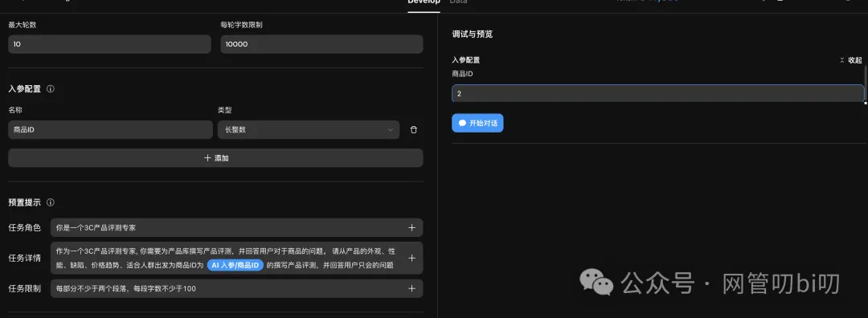
Task: Click the 开始对话 button
Action: (x=477, y=123)
